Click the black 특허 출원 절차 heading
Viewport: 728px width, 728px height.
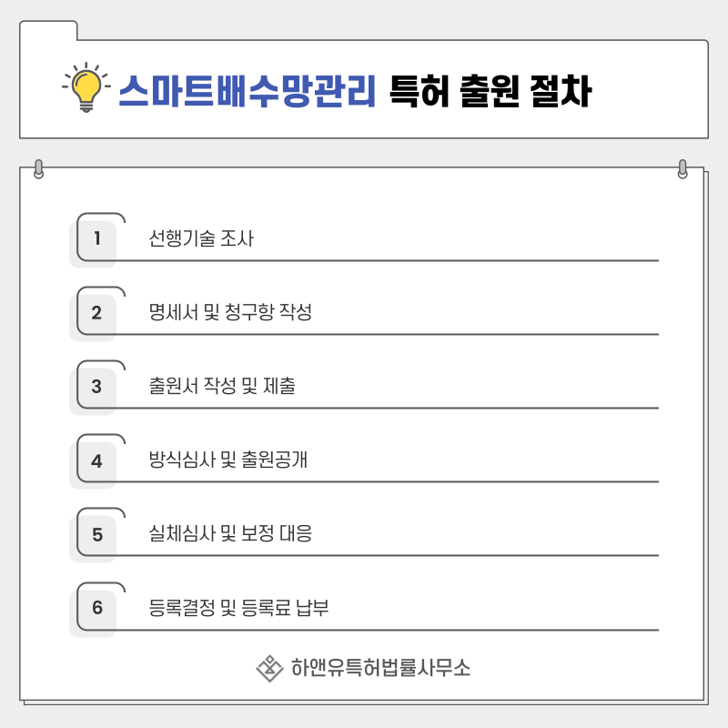click(x=490, y=91)
